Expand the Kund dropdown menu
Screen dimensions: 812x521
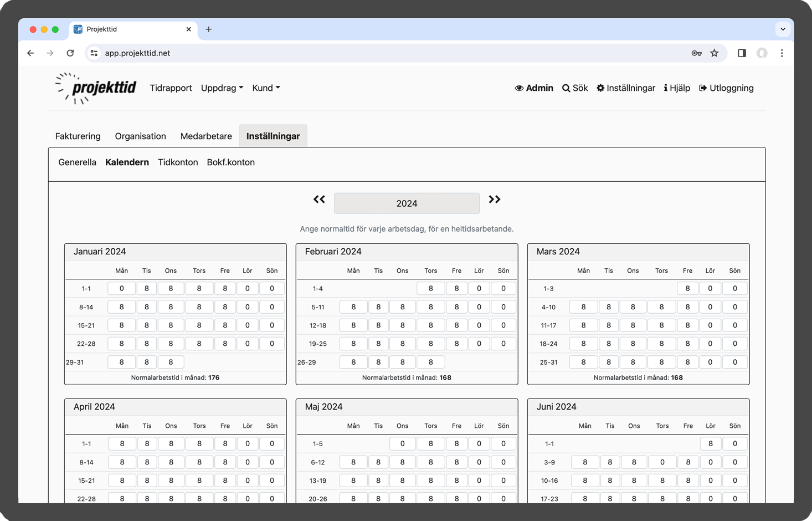266,88
